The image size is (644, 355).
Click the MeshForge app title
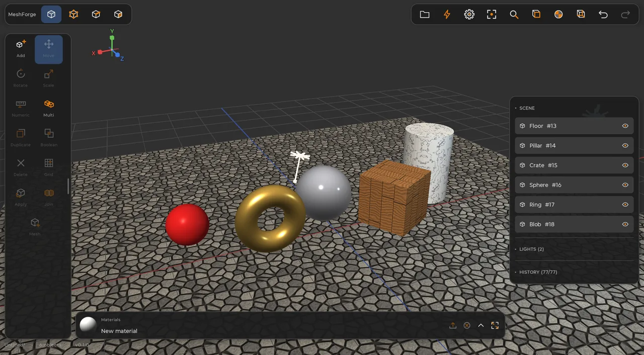coord(22,15)
